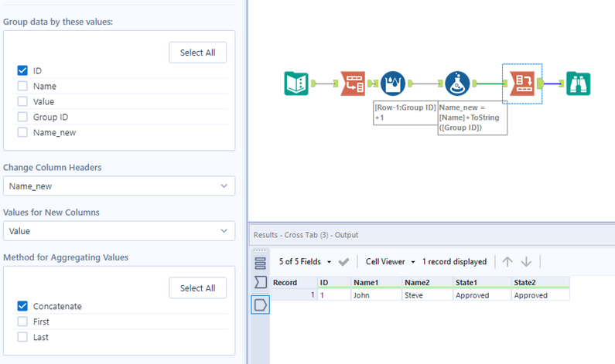Image resolution: width=615 pixels, height=364 pixels.
Task: Click the results panel drag handle dots
Action: 260,250
